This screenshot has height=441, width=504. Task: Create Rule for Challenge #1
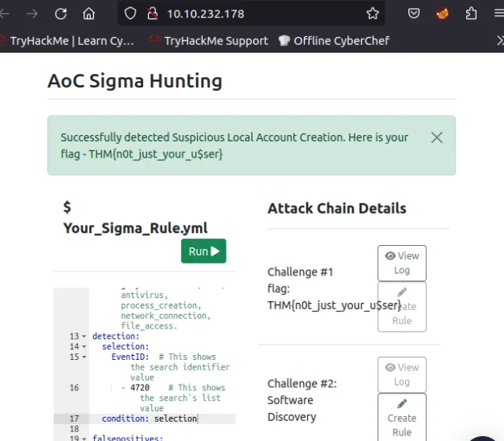(402, 307)
